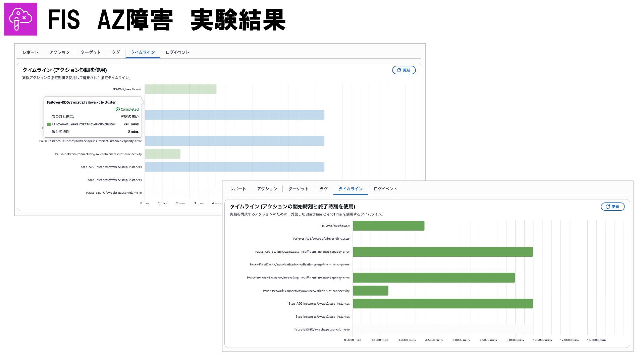Click Pause-EBS-IO label in upper timeline

(114, 193)
